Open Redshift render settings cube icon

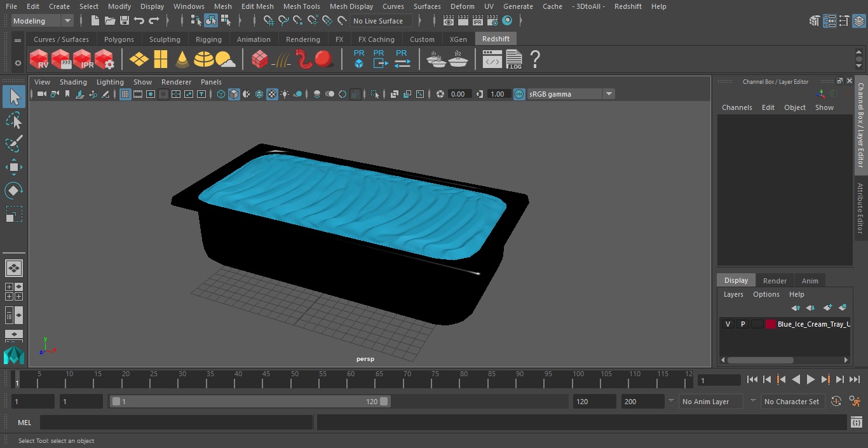click(x=104, y=60)
